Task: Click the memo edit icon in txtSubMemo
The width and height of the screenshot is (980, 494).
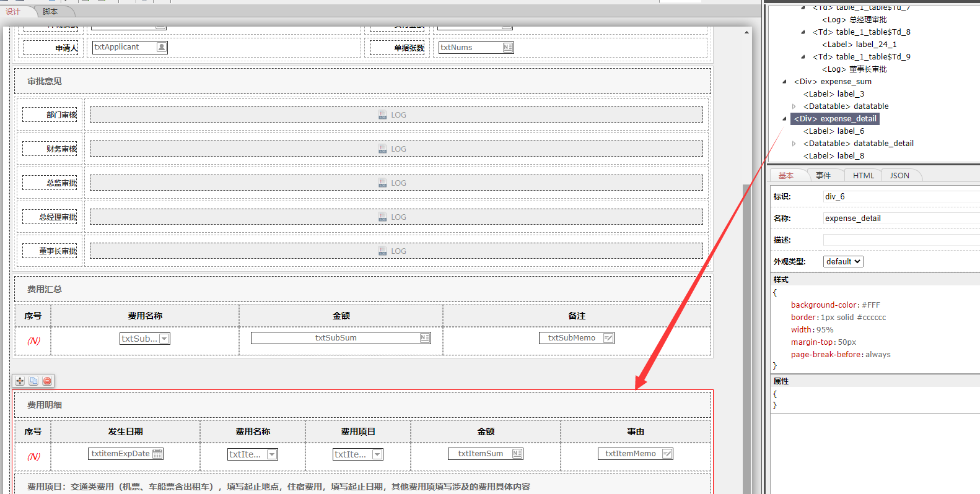Action: (608, 338)
